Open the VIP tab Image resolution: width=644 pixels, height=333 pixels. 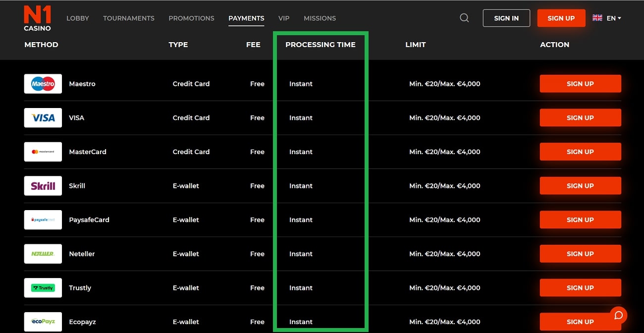tap(284, 18)
